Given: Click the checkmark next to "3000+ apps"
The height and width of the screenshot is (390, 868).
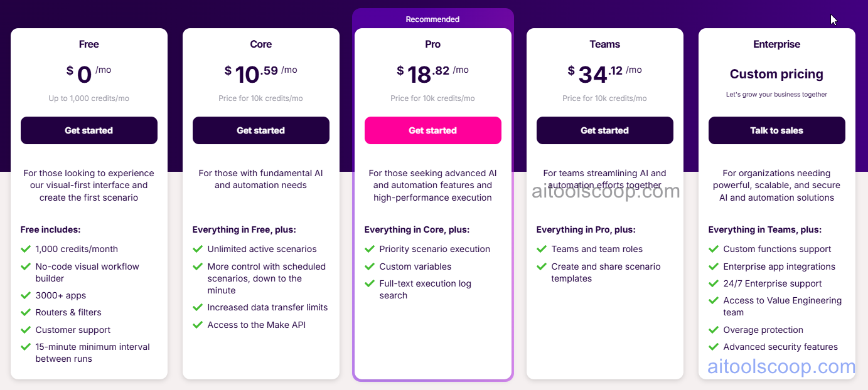Looking at the screenshot, I should (x=25, y=295).
